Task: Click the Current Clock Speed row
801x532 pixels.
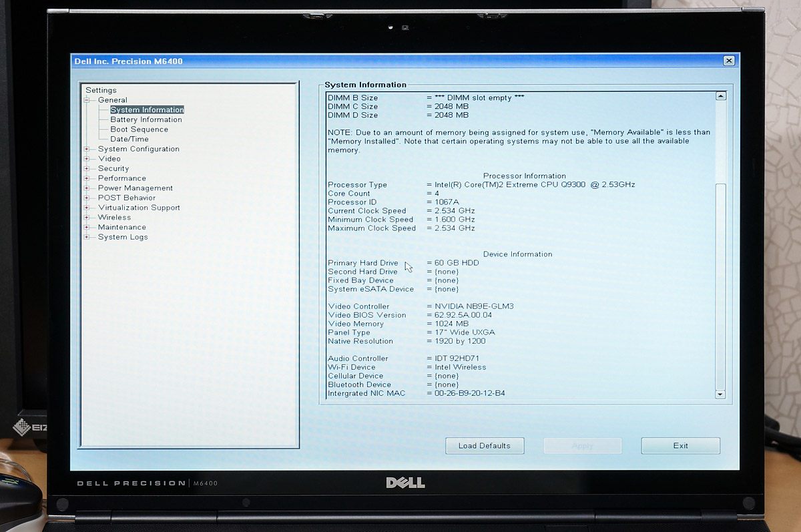Action: tap(402, 211)
